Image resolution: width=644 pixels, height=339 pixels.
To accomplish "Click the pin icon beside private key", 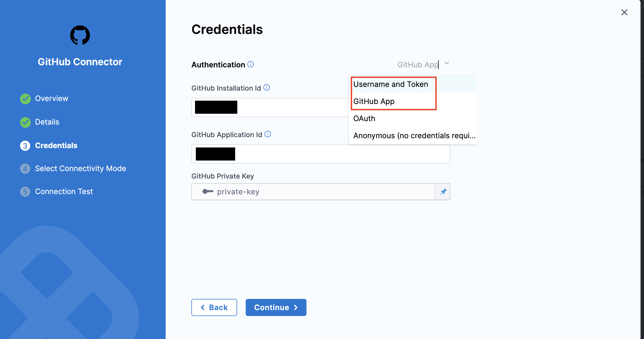I will (443, 192).
